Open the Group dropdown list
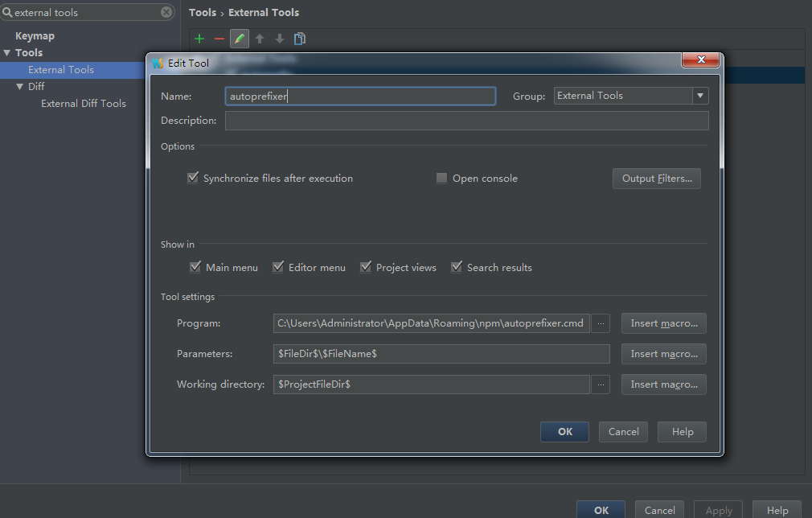 699,96
